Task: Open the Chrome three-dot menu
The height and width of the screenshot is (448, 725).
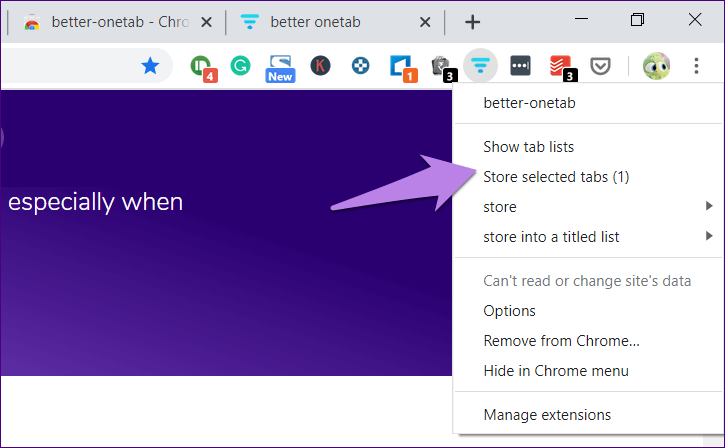Action: (x=696, y=66)
